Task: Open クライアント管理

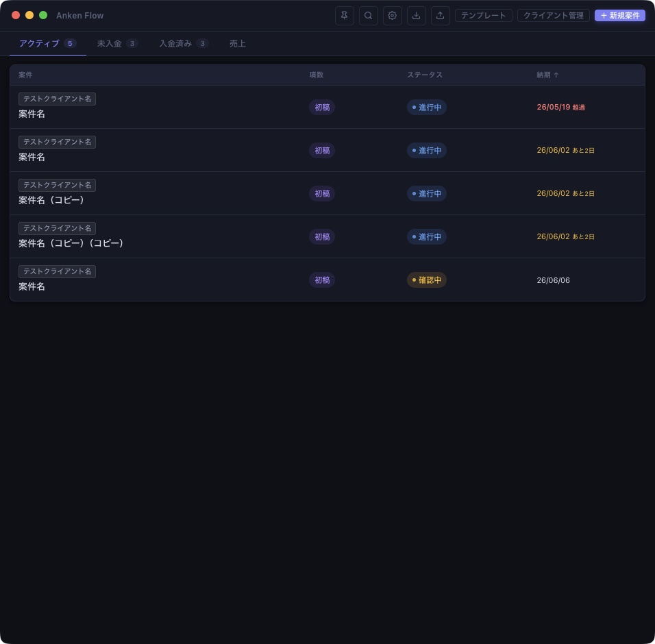Action: (553, 16)
